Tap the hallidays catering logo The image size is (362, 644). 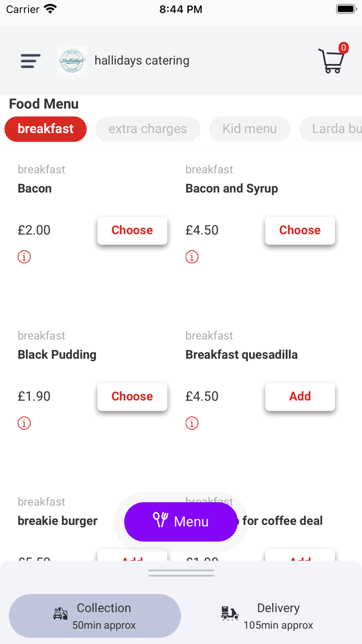(72, 61)
